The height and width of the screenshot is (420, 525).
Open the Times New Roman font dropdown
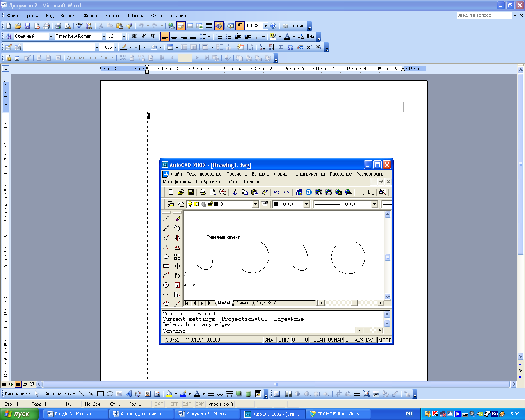pos(103,37)
